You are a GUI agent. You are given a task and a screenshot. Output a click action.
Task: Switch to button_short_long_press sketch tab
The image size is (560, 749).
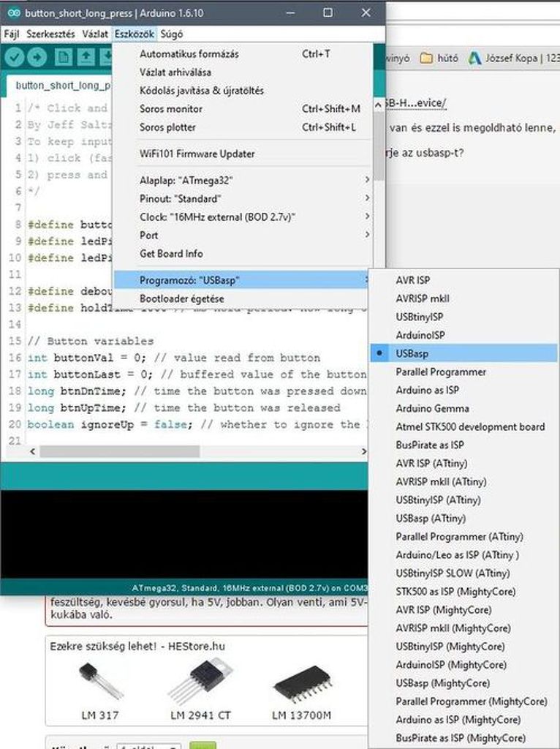click(x=60, y=86)
